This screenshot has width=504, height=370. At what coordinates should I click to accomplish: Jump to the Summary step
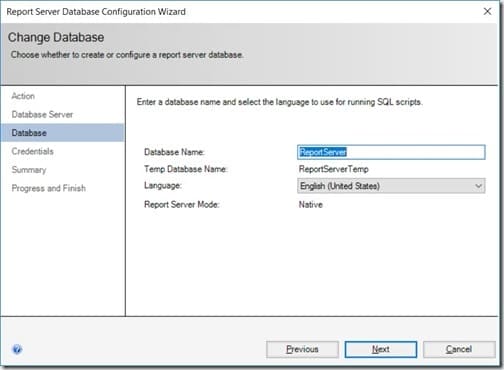click(x=29, y=170)
